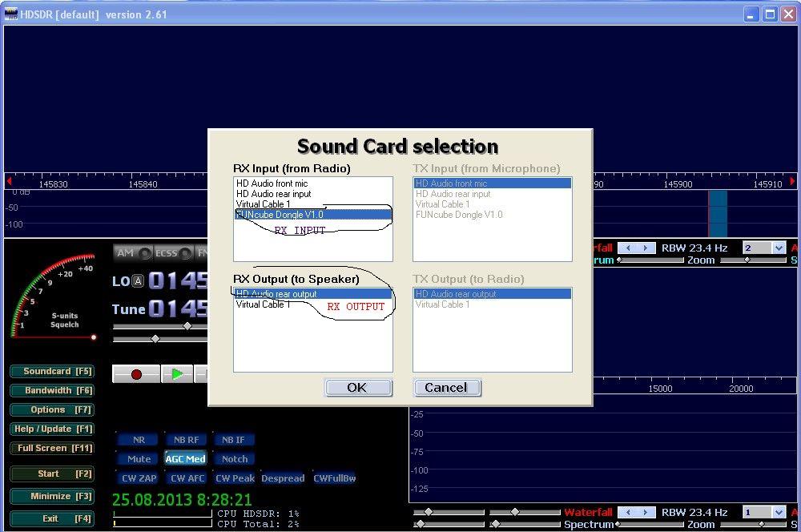Enable the NB RF noise blanker
Viewport: 801px width, 532px height.
[x=186, y=440]
